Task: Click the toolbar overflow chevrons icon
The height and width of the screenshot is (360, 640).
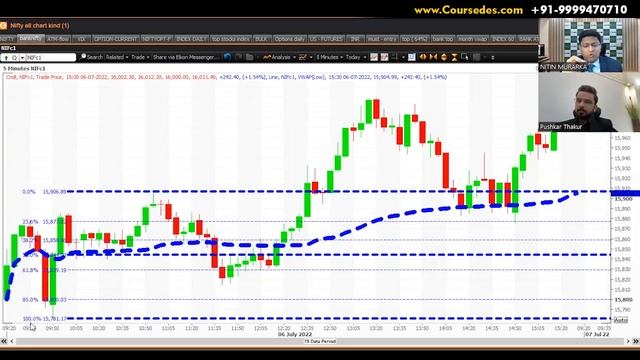Action: pos(493,58)
